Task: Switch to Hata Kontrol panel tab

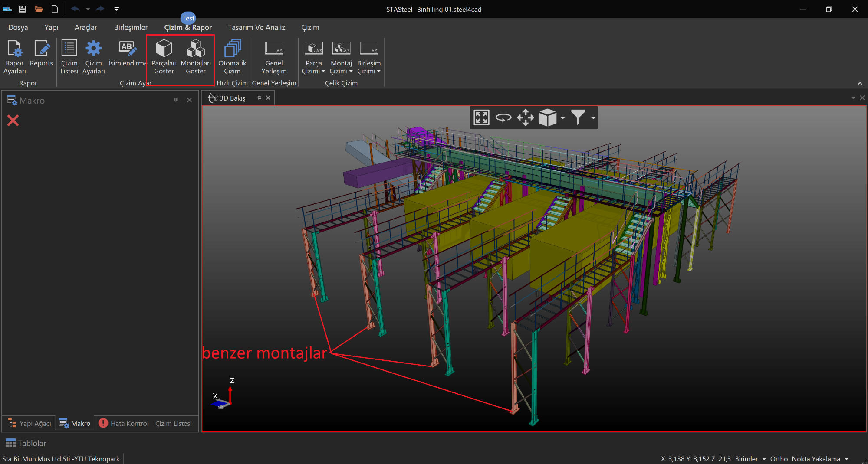Action: tap(124, 423)
